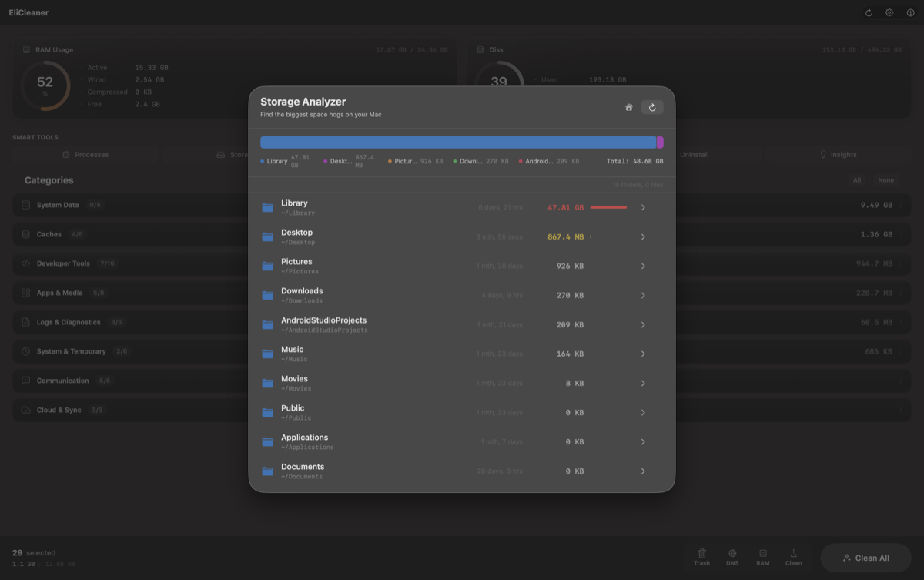Open the Processes smart tool
Screen dimensions: 924x580
(85, 154)
